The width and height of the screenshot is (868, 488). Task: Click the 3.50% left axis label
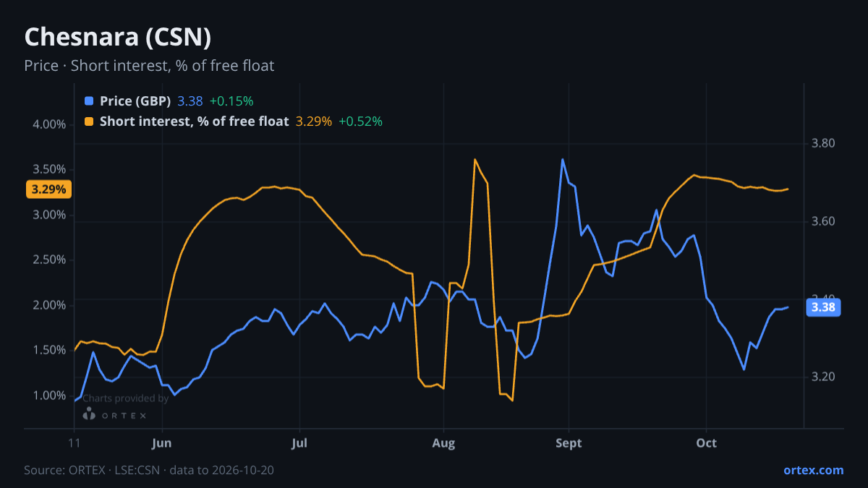click(49, 170)
